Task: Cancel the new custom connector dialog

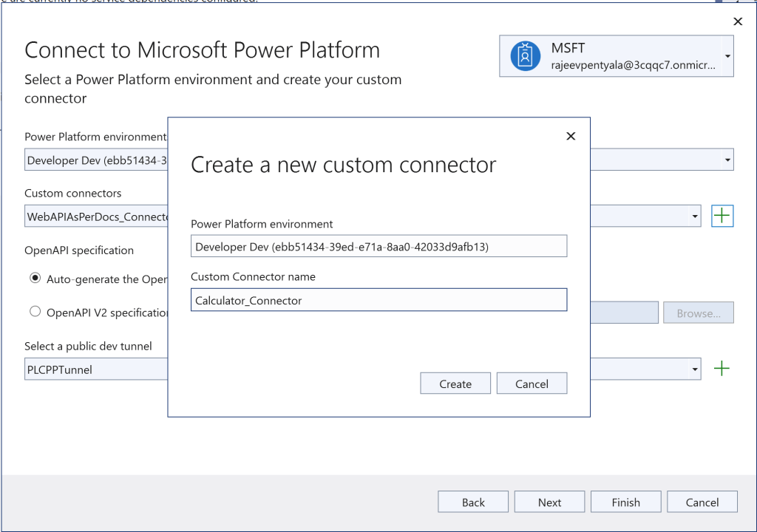Action: [x=532, y=383]
